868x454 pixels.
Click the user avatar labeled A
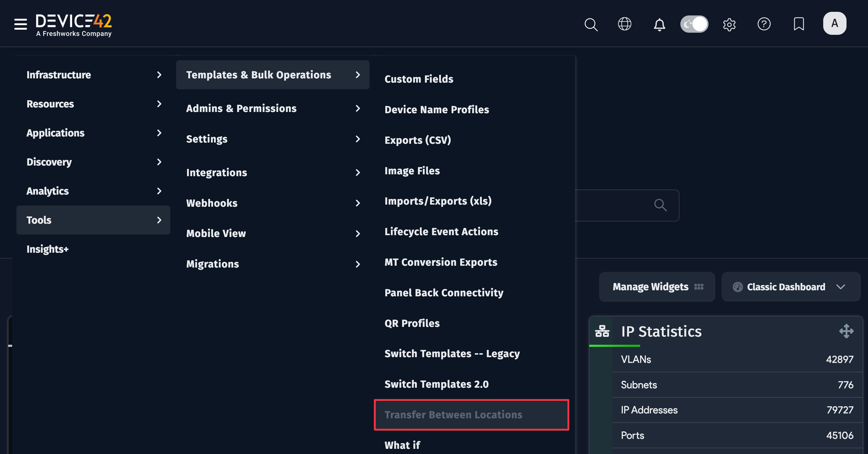(x=835, y=23)
